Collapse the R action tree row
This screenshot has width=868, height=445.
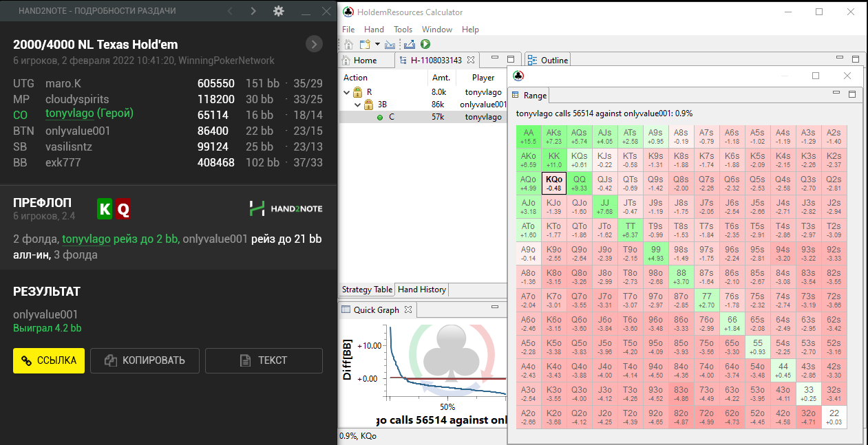click(x=347, y=91)
